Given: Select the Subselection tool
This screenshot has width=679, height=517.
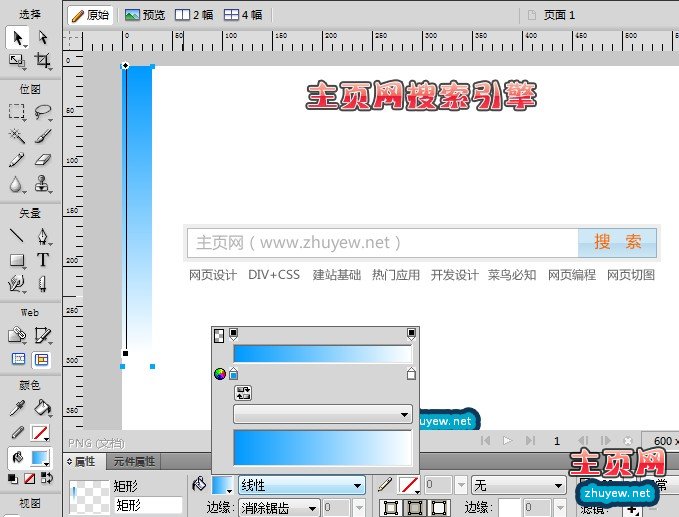Looking at the screenshot, I should click(x=42, y=38).
